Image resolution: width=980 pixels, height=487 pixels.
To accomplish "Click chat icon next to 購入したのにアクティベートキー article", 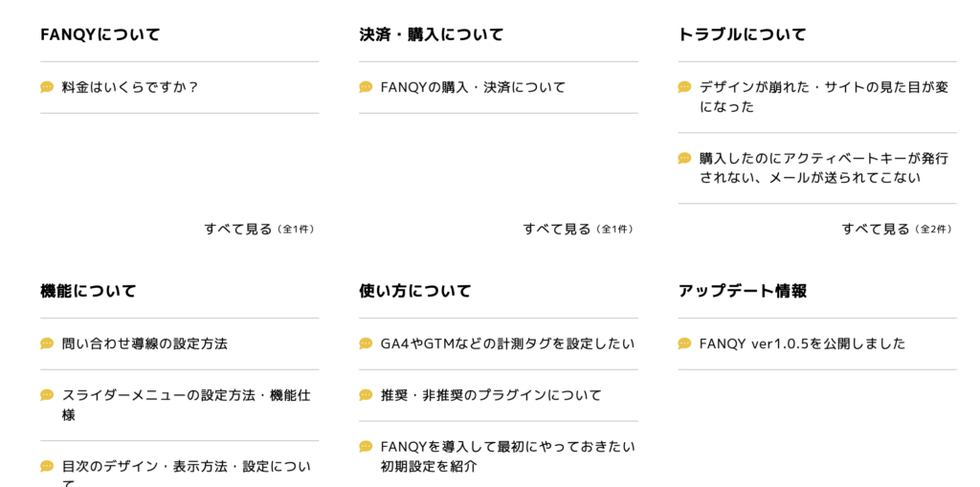I will point(684,158).
